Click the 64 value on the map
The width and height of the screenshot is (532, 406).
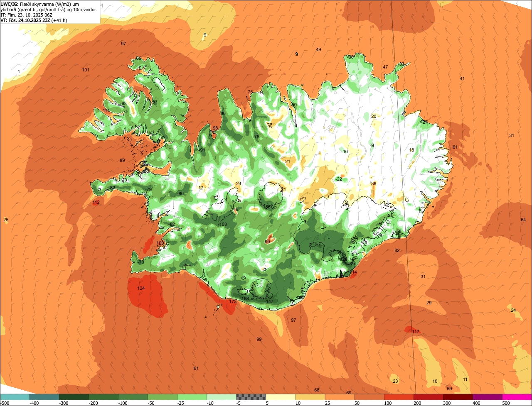pyautogui.click(x=523, y=220)
